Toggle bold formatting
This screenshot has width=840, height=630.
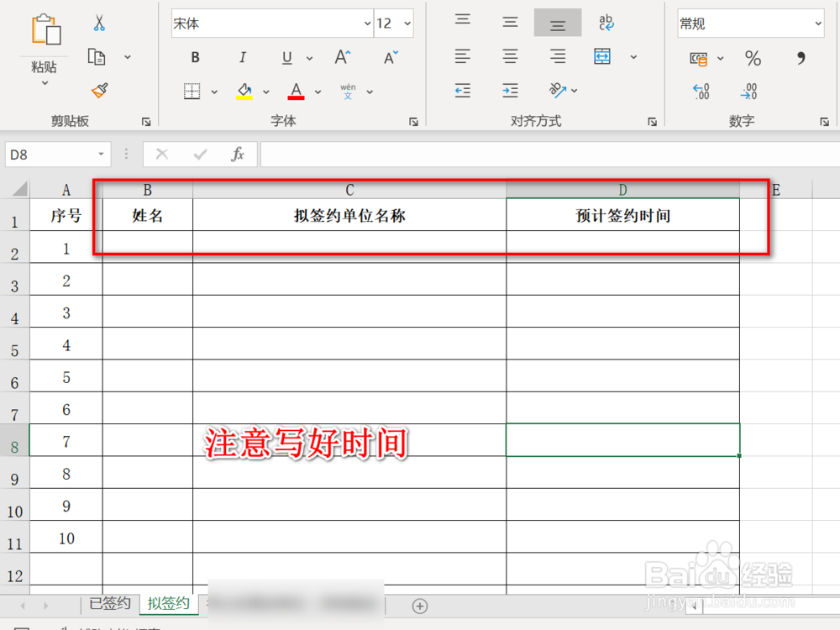(194, 57)
